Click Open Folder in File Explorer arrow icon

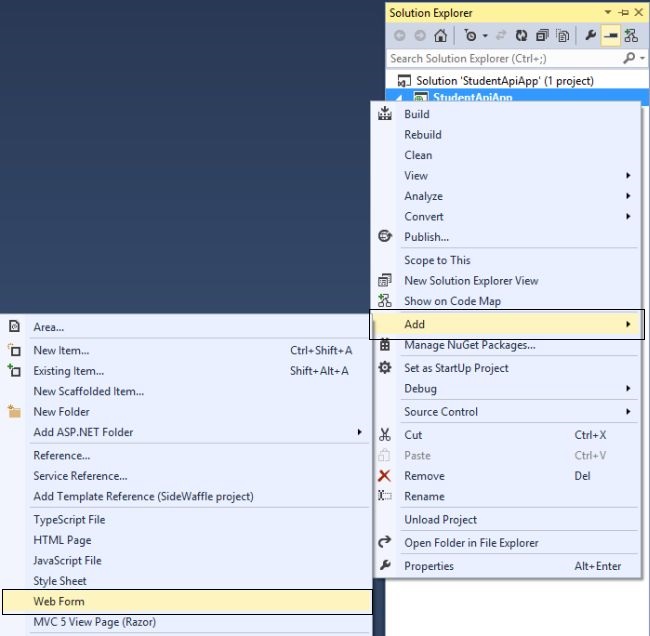385,542
